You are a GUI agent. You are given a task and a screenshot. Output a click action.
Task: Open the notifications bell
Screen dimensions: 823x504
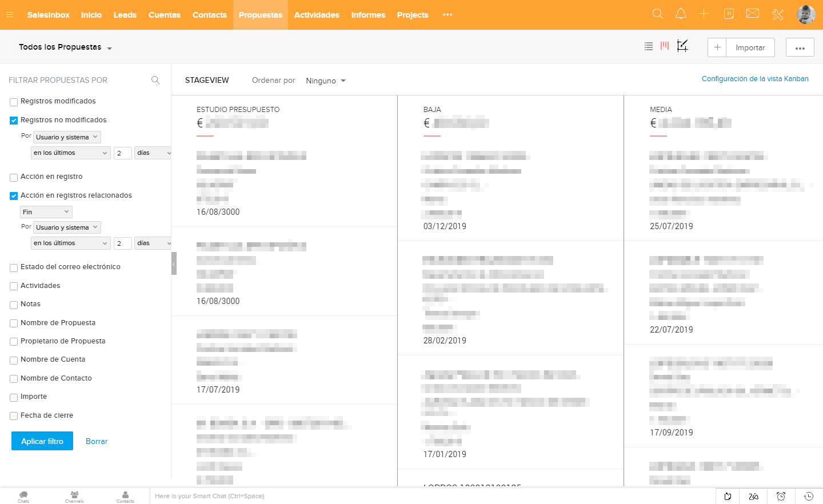click(681, 14)
